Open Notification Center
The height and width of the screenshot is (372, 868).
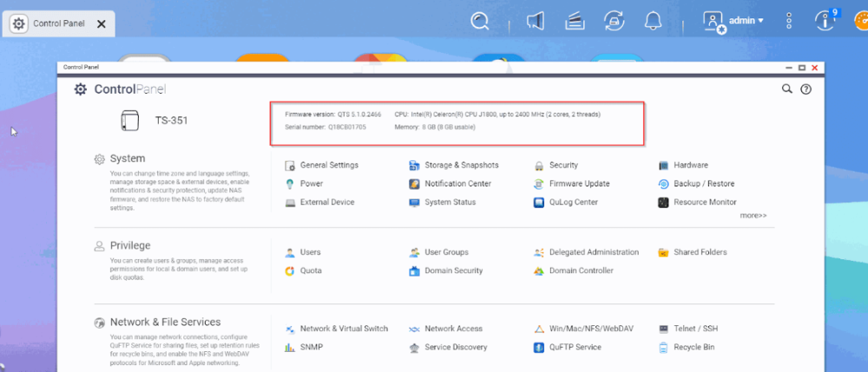click(450, 184)
